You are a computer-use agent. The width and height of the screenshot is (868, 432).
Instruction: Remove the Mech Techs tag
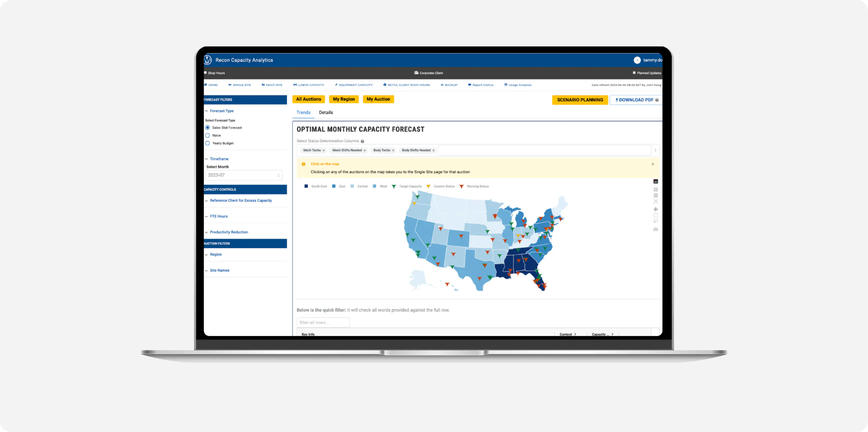(x=324, y=150)
